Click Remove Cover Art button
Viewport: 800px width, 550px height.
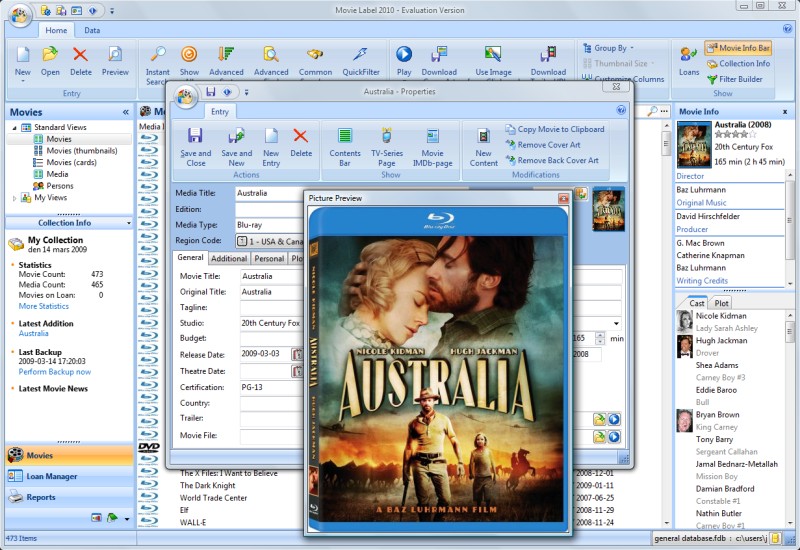[x=542, y=145]
